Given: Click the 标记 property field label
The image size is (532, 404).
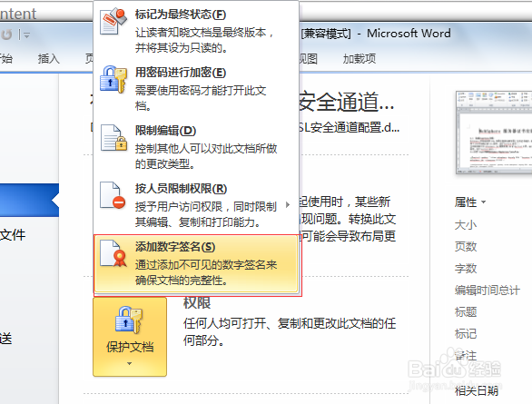Looking at the screenshot, I should 466,333.
